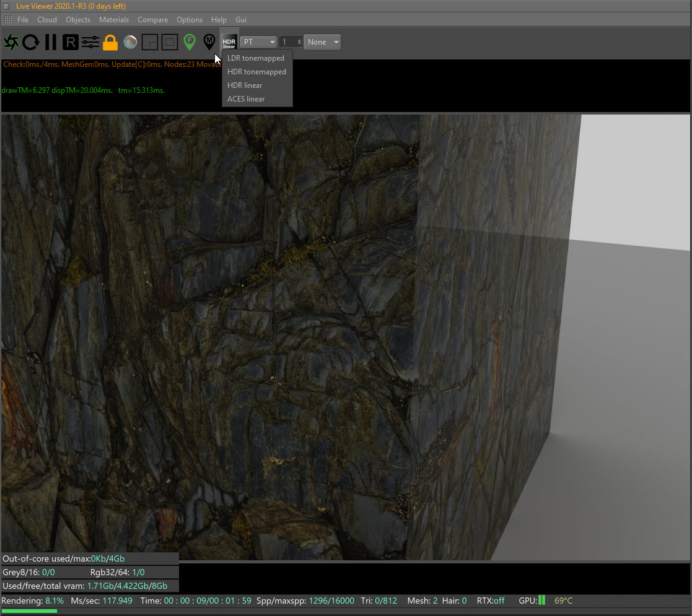Click the drawTM=6.297 green timing text
This screenshot has height=616, width=692.
click(83, 90)
